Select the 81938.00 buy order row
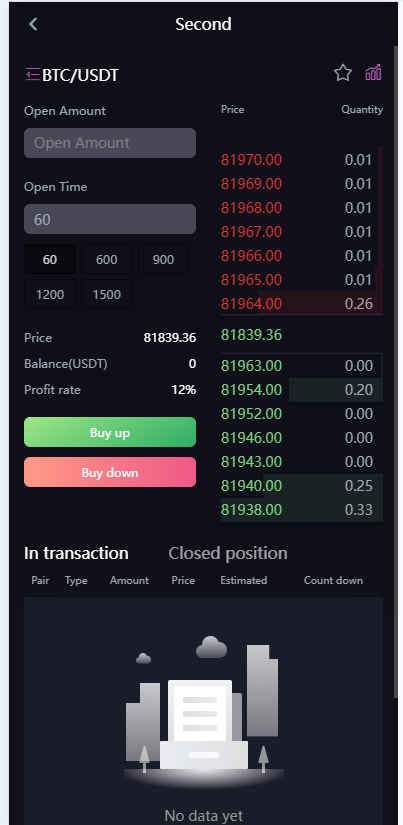403x825 pixels. coord(302,510)
